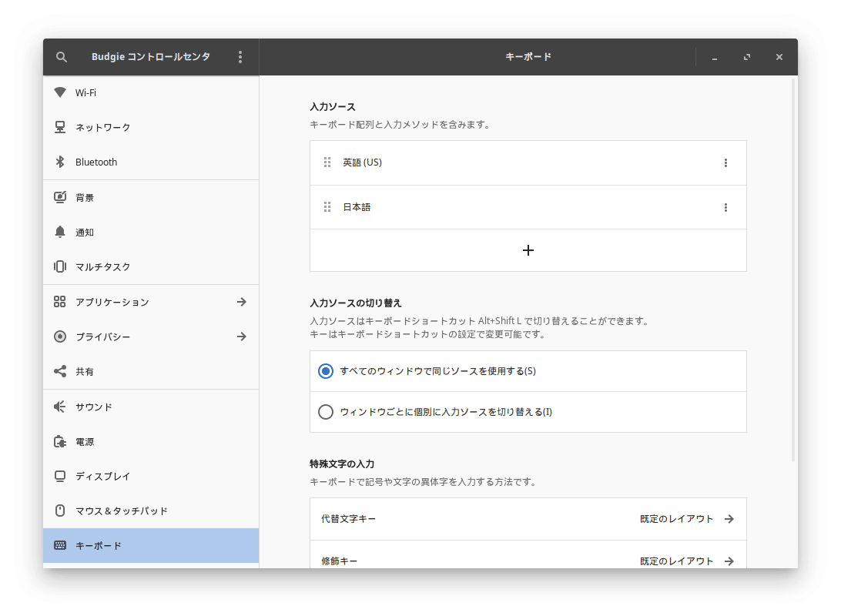Click the 日本語 input source label
The height and width of the screenshot is (616, 841).
pyautogui.click(x=357, y=207)
